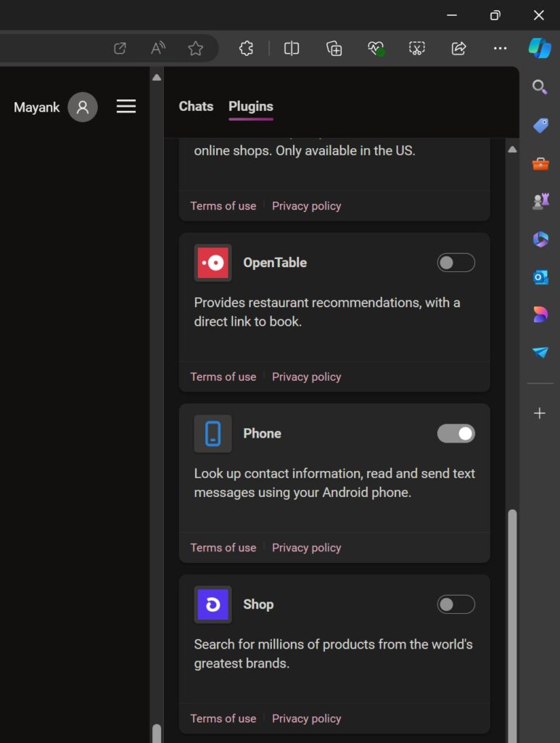Open Privacy policy link under online shops card

(x=307, y=205)
